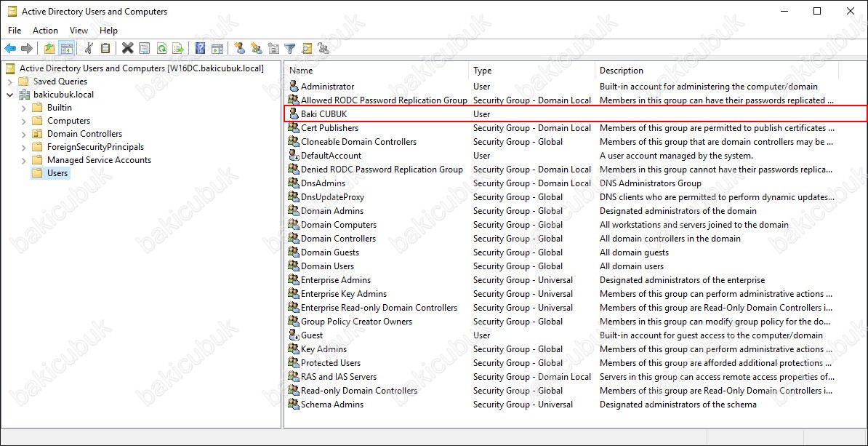Expand the Saved Queries node
The height and width of the screenshot is (446, 868).
pyautogui.click(x=10, y=81)
